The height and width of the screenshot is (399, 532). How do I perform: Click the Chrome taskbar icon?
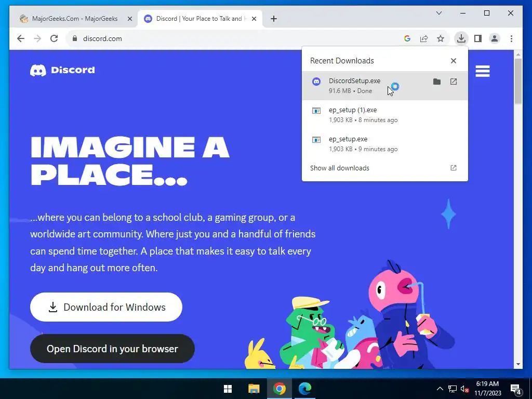click(279, 389)
